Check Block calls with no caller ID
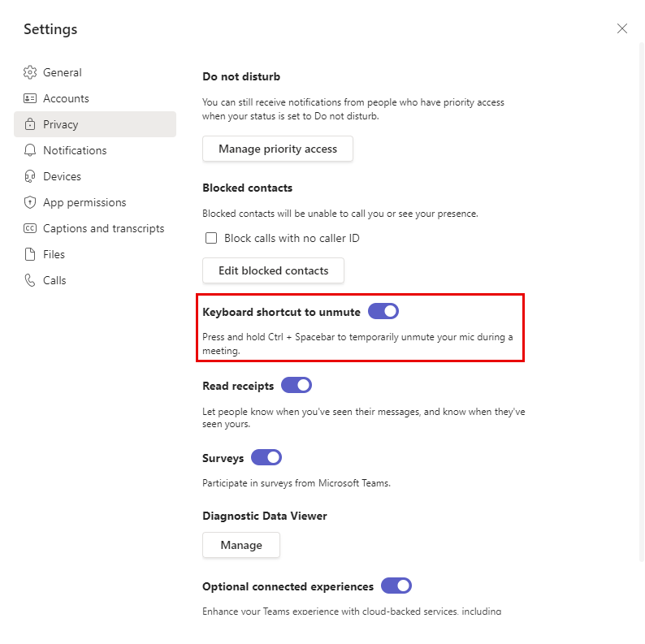Screen dimensions: 645x644 pyautogui.click(x=211, y=238)
